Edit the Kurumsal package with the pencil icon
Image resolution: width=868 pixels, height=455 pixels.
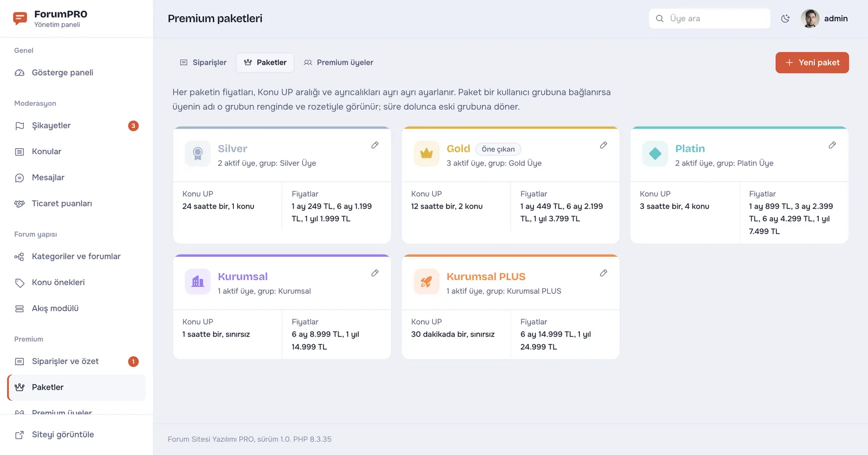(375, 273)
